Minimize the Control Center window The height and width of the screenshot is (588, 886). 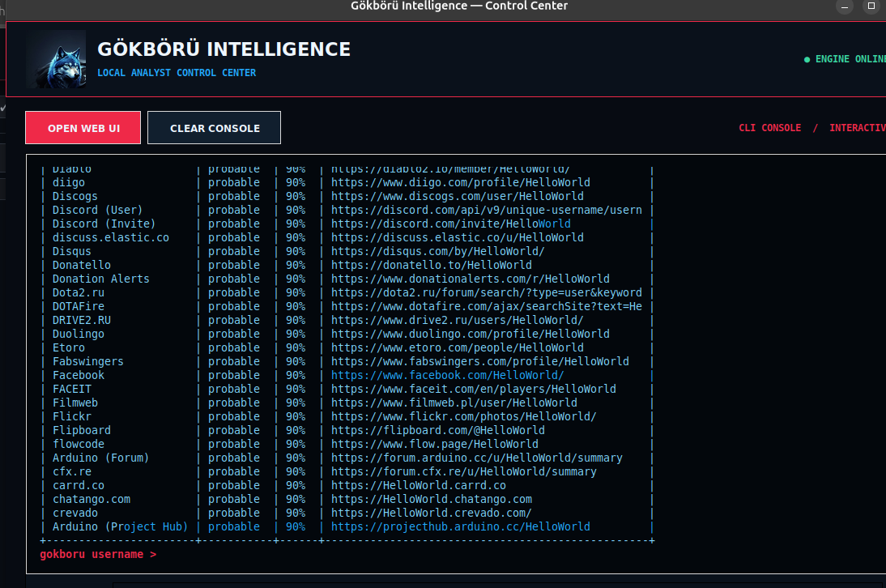click(844, 6)
